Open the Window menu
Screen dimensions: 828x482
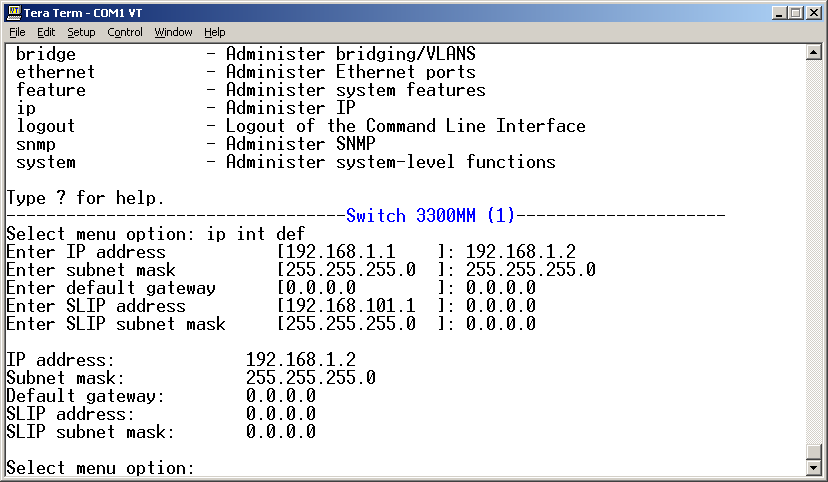[173, 32]
